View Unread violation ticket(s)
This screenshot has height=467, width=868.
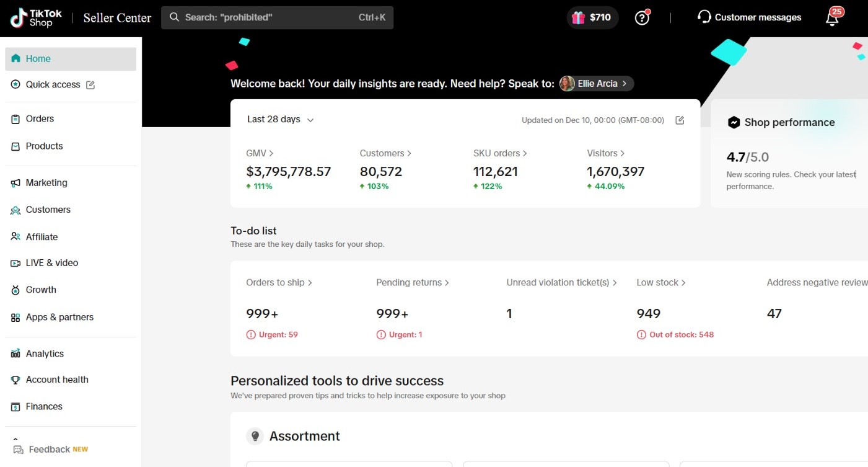561,282
